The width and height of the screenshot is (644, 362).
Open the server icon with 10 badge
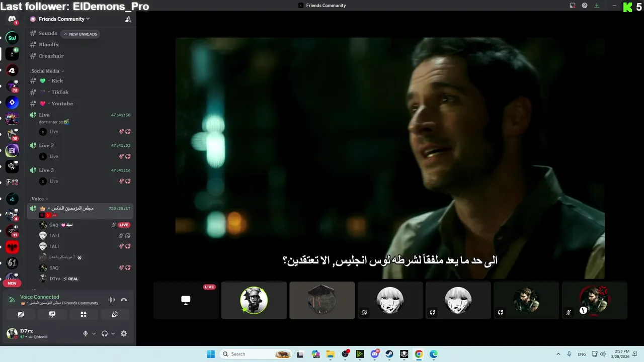(12, 135)
